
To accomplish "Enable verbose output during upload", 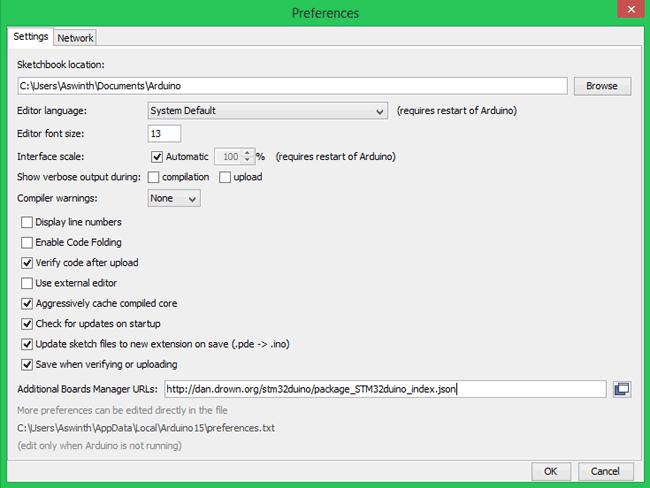I will click(x=225, y=177).
